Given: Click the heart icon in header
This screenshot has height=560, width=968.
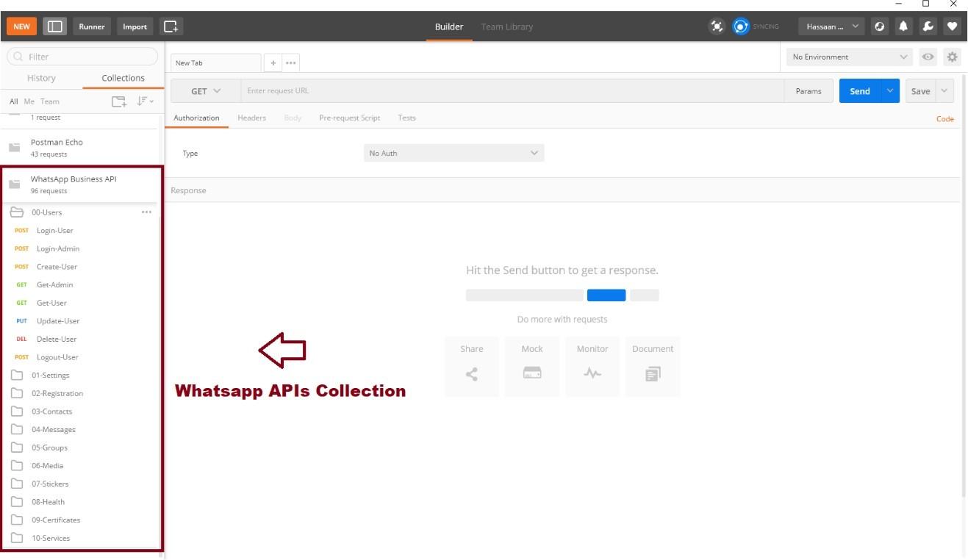Looking at the screenshot, I should (952, 26).
